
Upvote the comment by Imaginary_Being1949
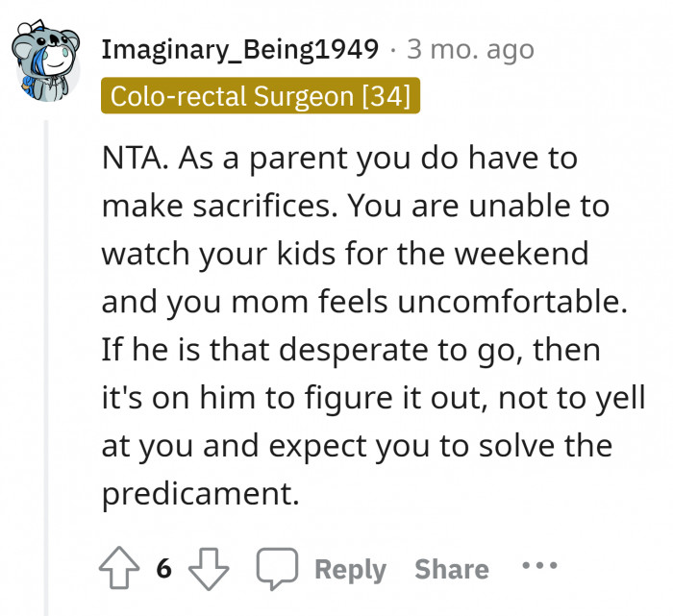pos(119,569)
